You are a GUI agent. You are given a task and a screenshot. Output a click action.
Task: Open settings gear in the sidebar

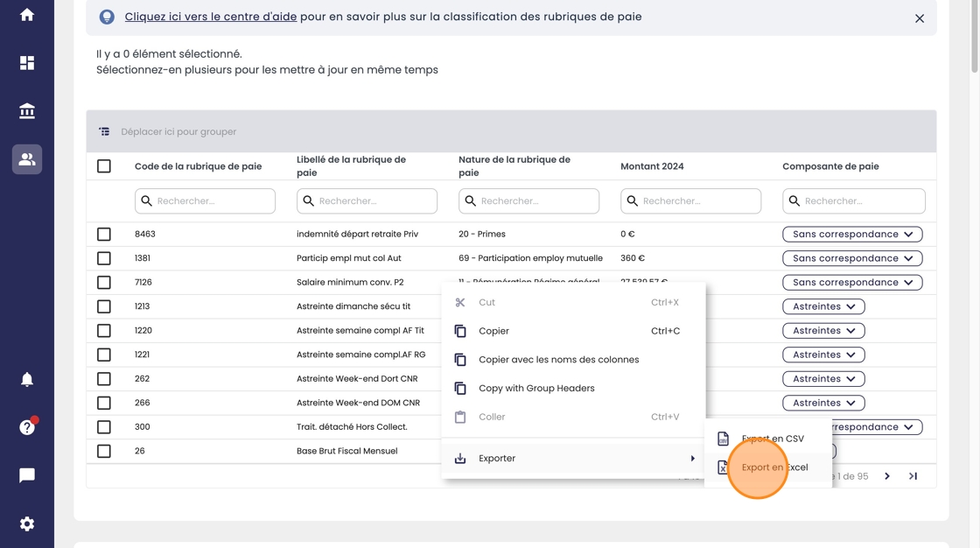tap(27, 523)
